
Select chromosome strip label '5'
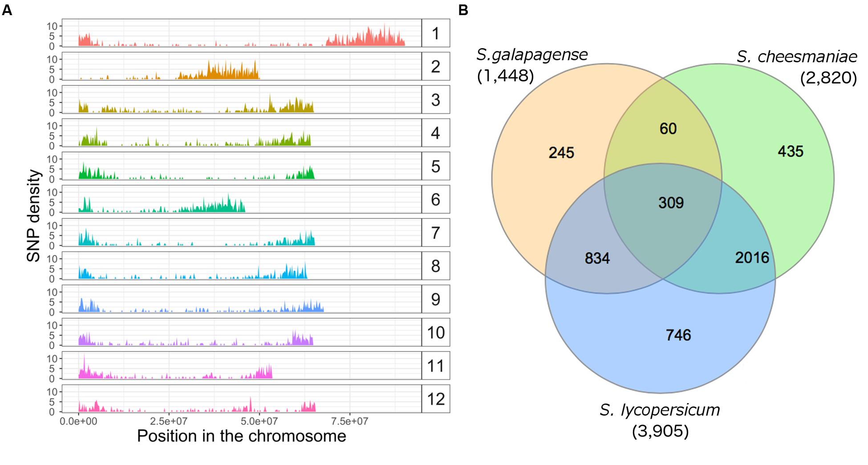[435, 166]
